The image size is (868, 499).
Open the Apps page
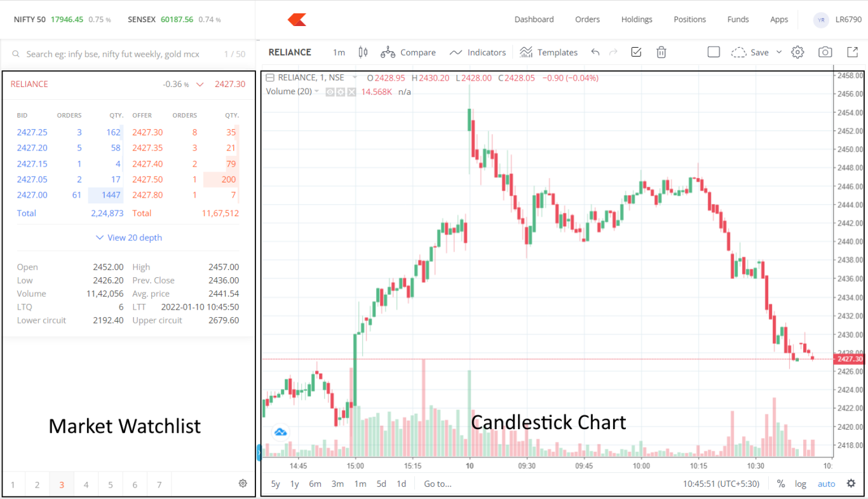pyautogui.click(x=779, y=20)
